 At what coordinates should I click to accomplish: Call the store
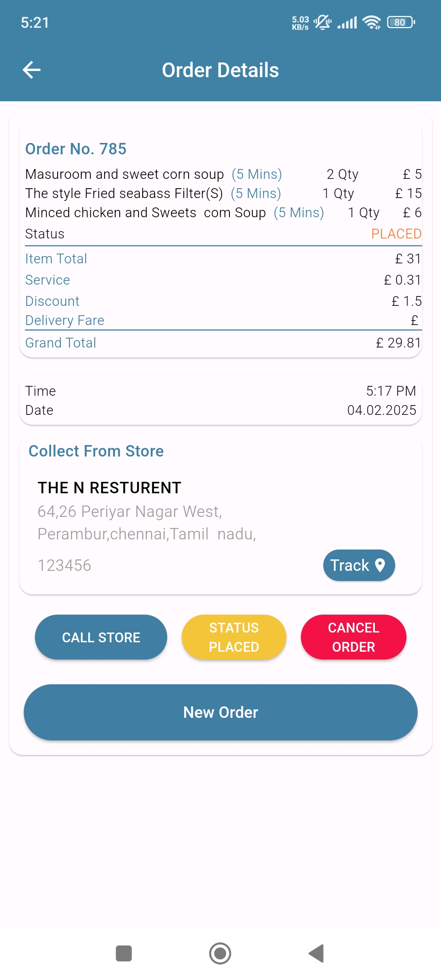point(101,637)
